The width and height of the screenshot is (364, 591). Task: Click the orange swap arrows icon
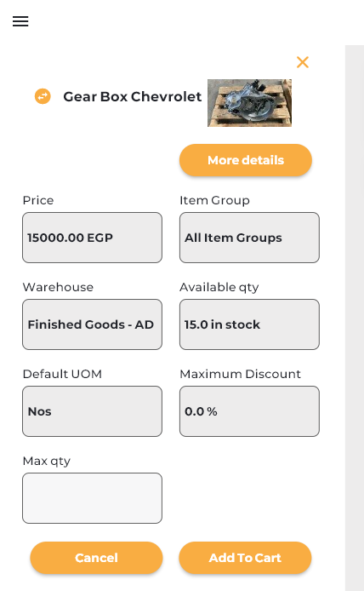click(x=43, y=96)
